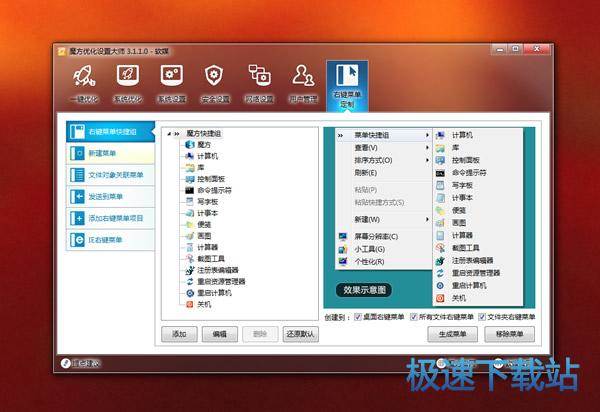The width and height of the screenshot is (600, 412).
Task: Choose 注册表编辑器 in the preview submenu
Action: click(x=478, y=261)
